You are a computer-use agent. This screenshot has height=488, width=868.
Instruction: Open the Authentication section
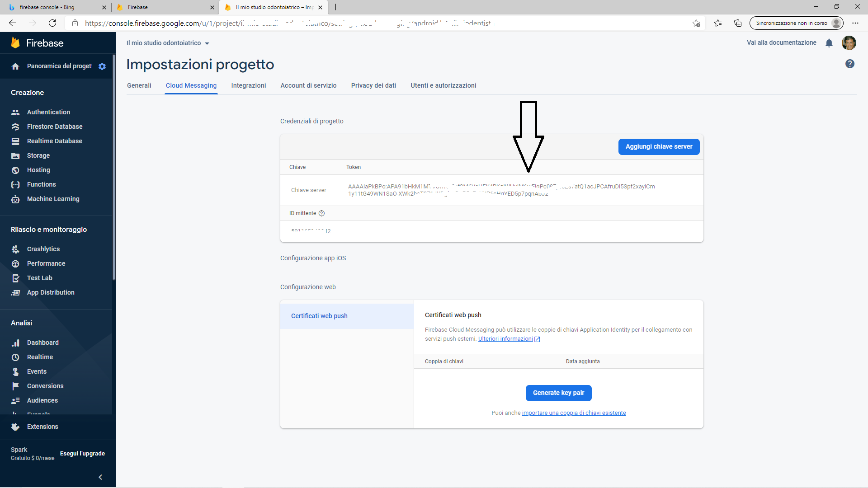[x=48, y=112]
